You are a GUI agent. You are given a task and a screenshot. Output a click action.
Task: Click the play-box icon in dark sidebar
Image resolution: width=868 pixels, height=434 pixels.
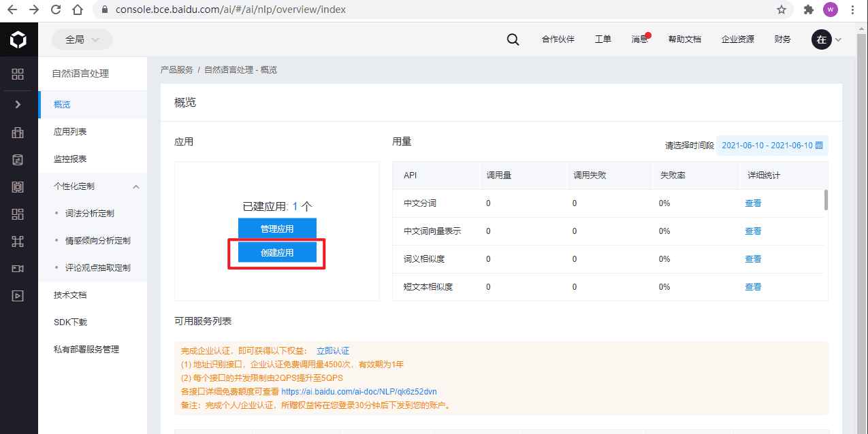click(18, 295)
